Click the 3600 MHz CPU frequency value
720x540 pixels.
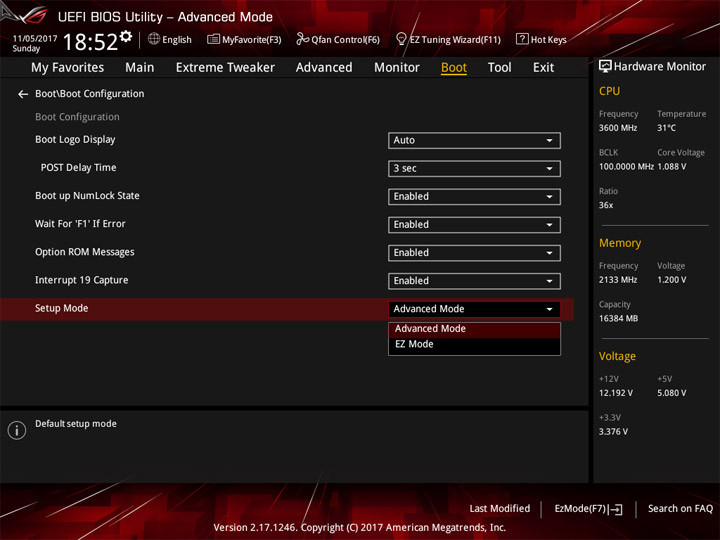coord(618,128)
